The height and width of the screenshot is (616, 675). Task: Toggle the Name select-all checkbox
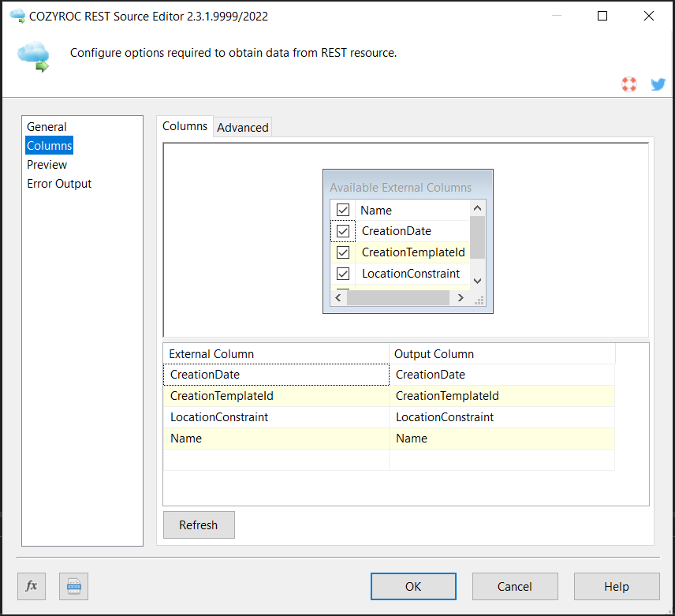point(343,210)
